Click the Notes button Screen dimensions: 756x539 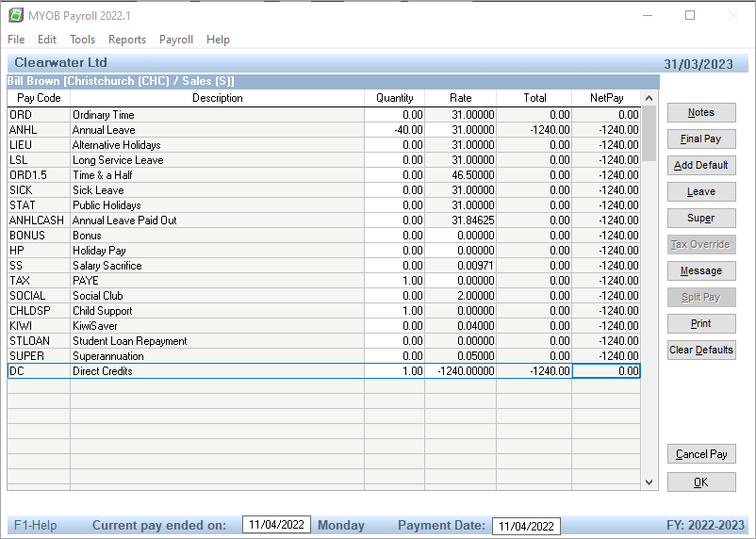pyautogui.click(x=700, y=112)
